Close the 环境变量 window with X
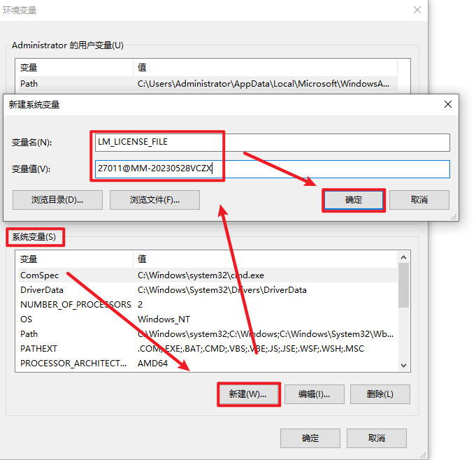The width and height of the screenshot is (476, 460). [417, 10]
